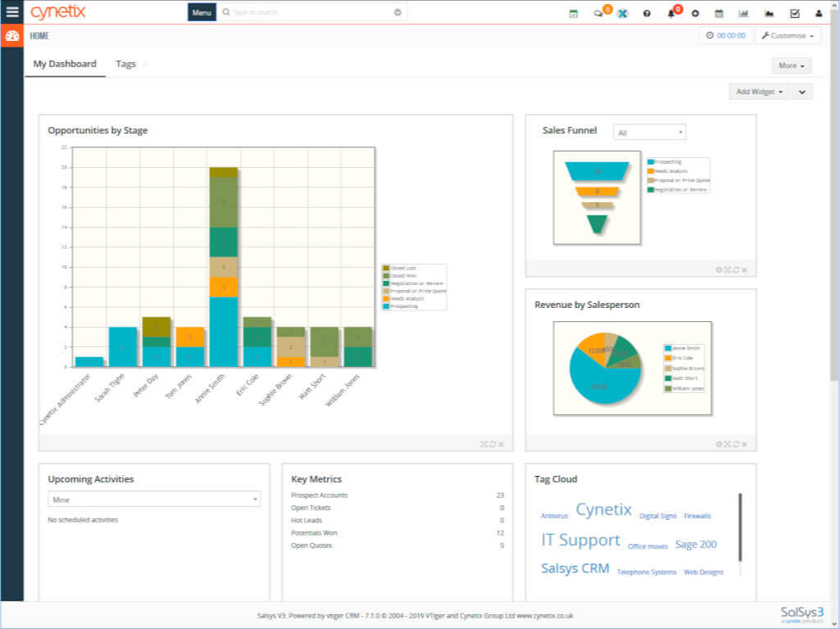Click 'Open Quotes' in Key Metrics
Viewport: 840px width, 629px height.
coord(311,545)
